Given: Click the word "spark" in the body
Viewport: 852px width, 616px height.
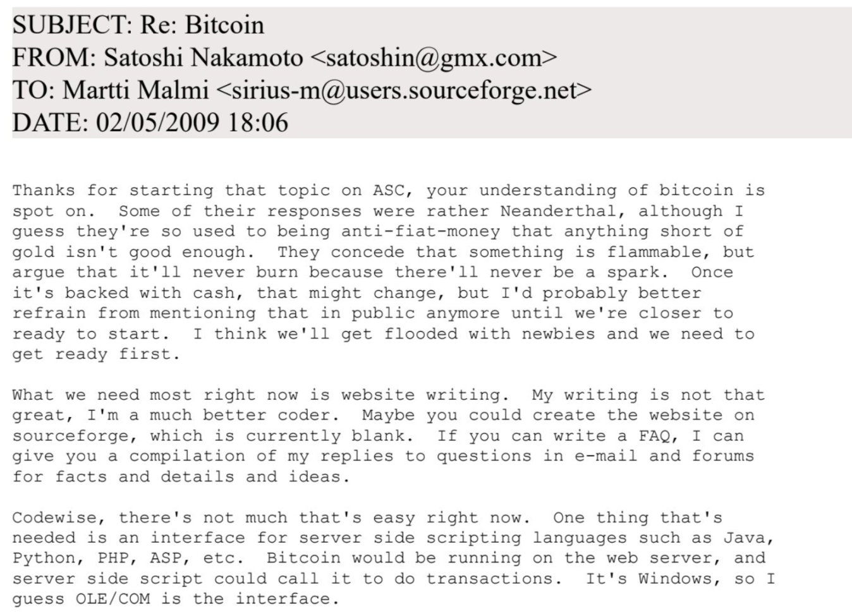Looking at the screenshot, I should 637,272.
